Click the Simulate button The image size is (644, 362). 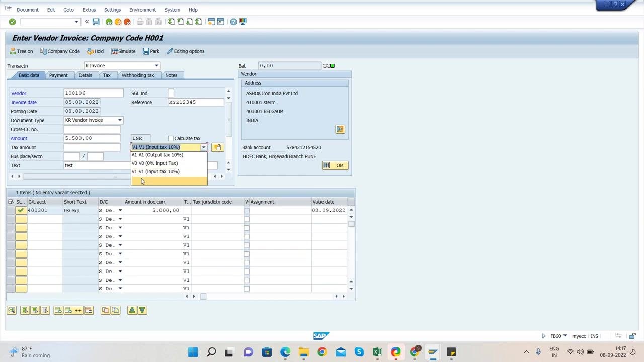(123, 51)
